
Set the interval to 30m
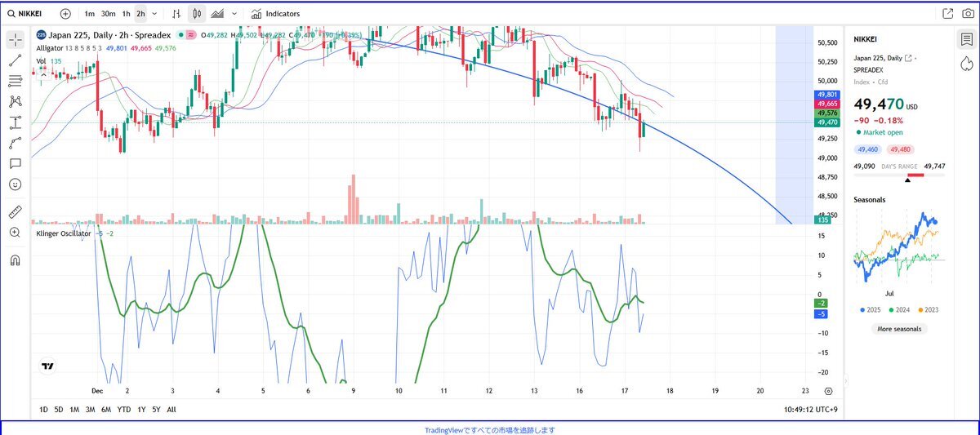[109, 14]
